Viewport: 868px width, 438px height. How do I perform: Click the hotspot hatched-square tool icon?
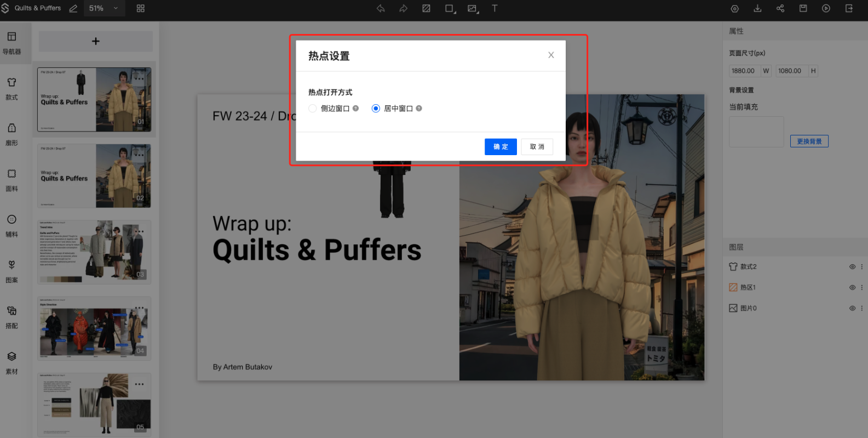(426, 8)
